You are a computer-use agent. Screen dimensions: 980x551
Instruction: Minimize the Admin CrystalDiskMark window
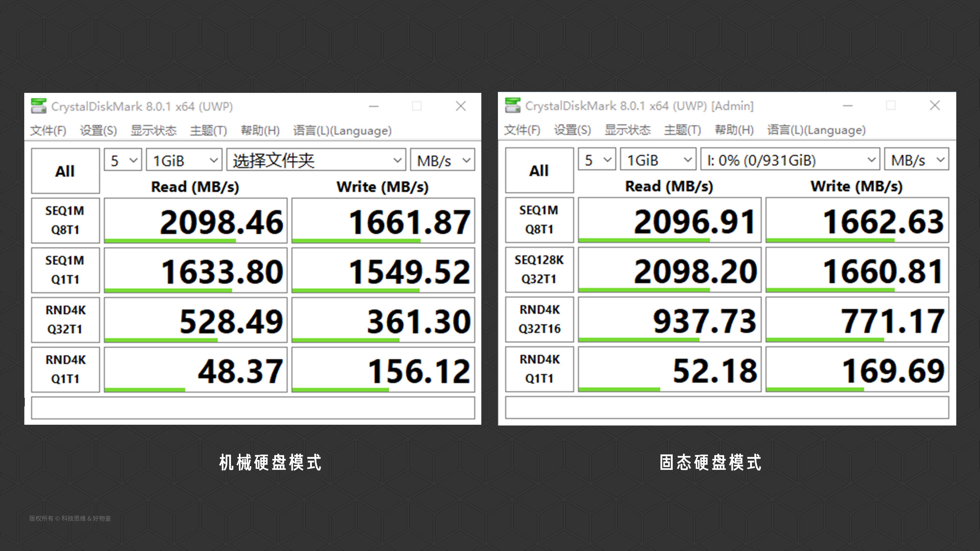(x=848, y=105)
